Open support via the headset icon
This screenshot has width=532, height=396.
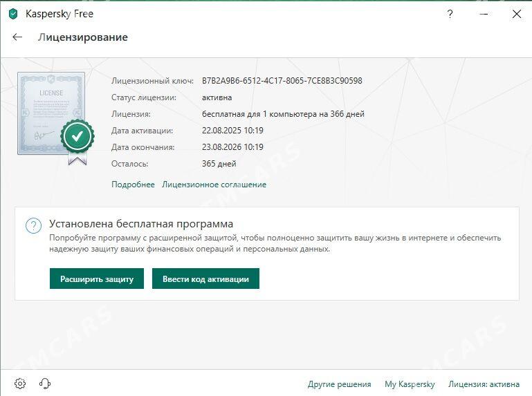(45, 384)
